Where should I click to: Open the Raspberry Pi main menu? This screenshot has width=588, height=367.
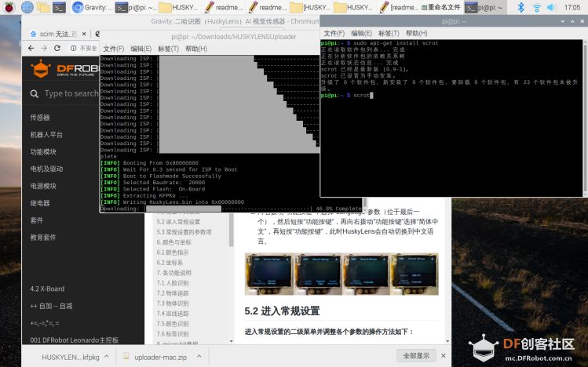[9, 7]
